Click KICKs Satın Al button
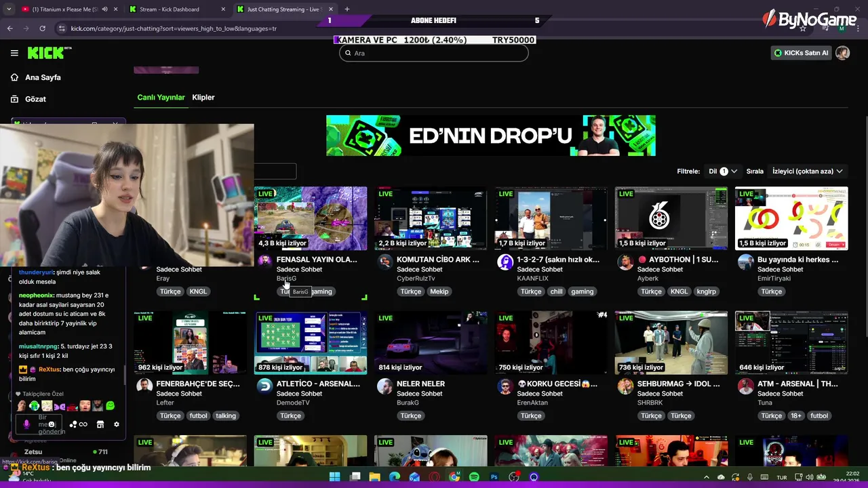The height and width of the screenshot is (488, 868). pyautogui.click(x=801, y=53)
